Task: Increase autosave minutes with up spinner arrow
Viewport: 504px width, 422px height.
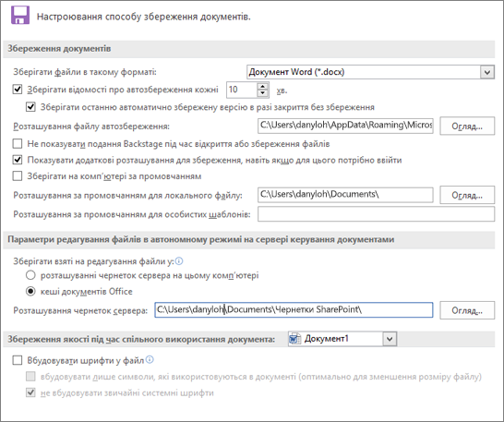Action: click(262, 86)
